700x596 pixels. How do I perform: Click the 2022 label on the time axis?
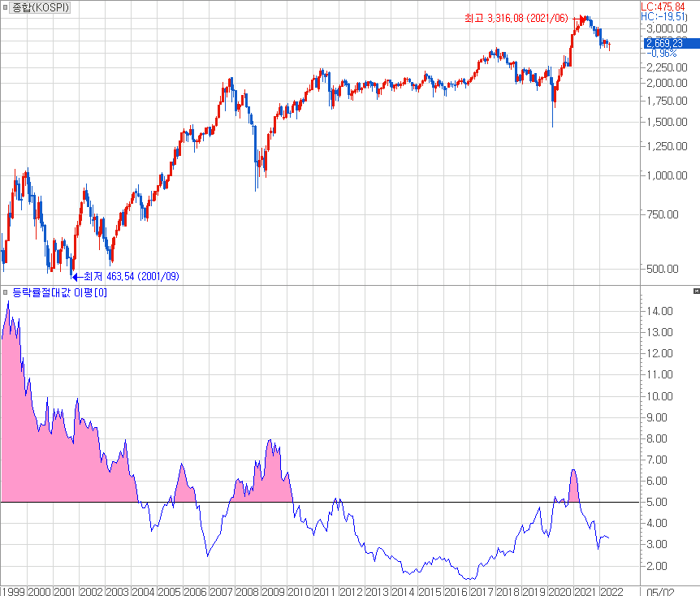point(612,590)
